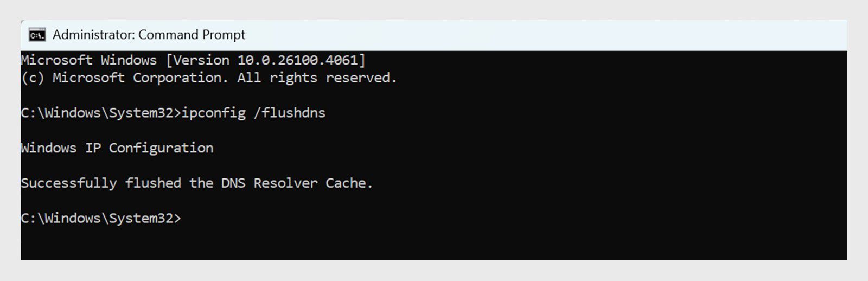The image size is (868, 281).
Task: Click the word "Configuration" in the output
Action: click(x=161, y=148)
